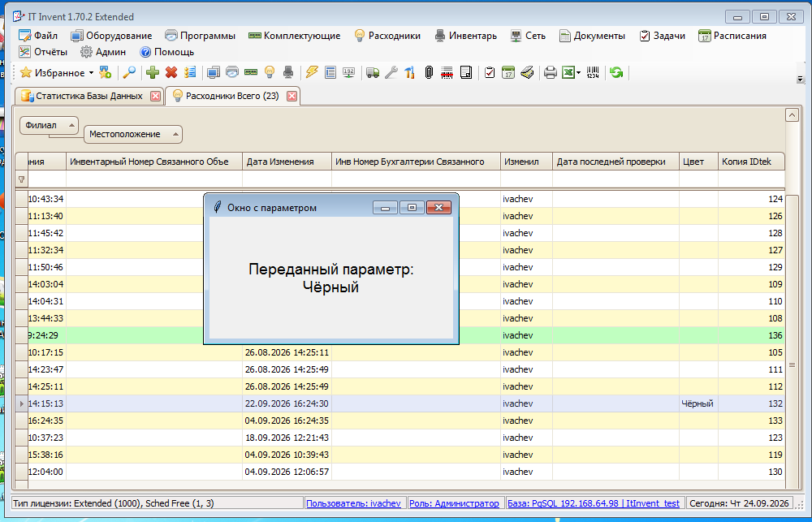Open the Помощь menu

pos(167,52)
